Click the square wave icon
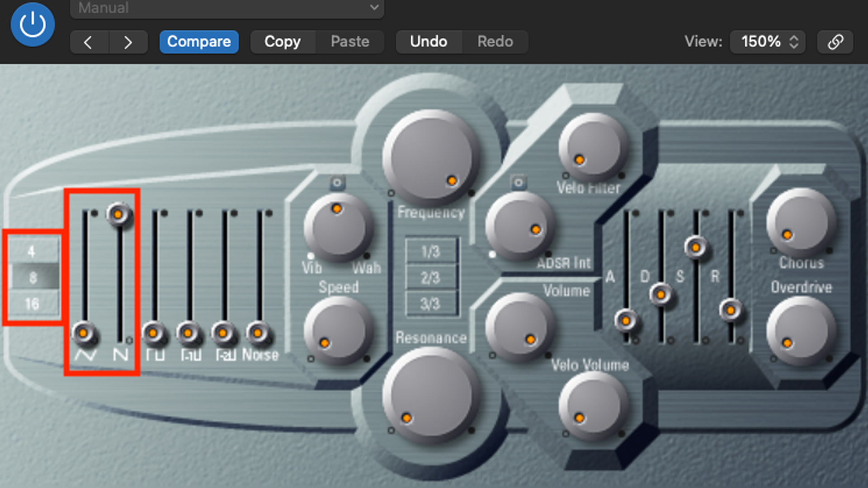The height and width of the screenshot is (488, 868). tap(155, 355)
